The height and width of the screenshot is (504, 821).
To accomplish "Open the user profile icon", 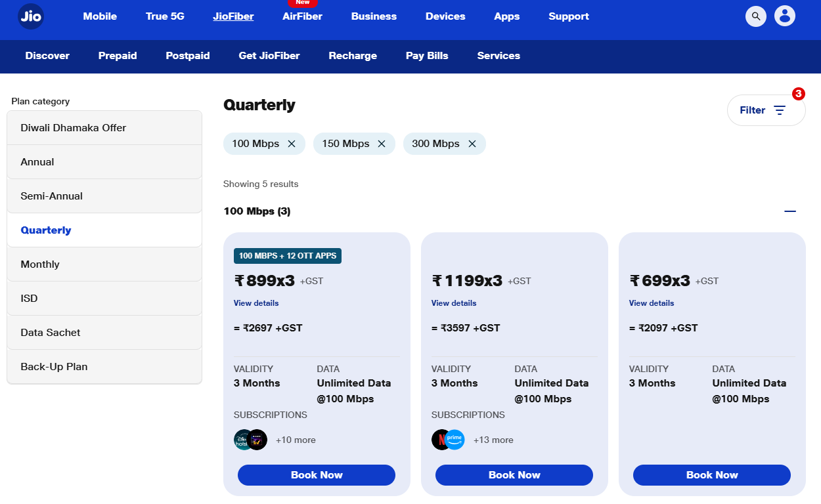I will tap(785, 16).
